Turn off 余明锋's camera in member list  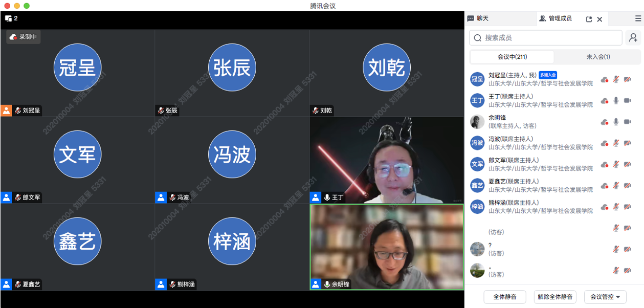(x=627, y=122)
